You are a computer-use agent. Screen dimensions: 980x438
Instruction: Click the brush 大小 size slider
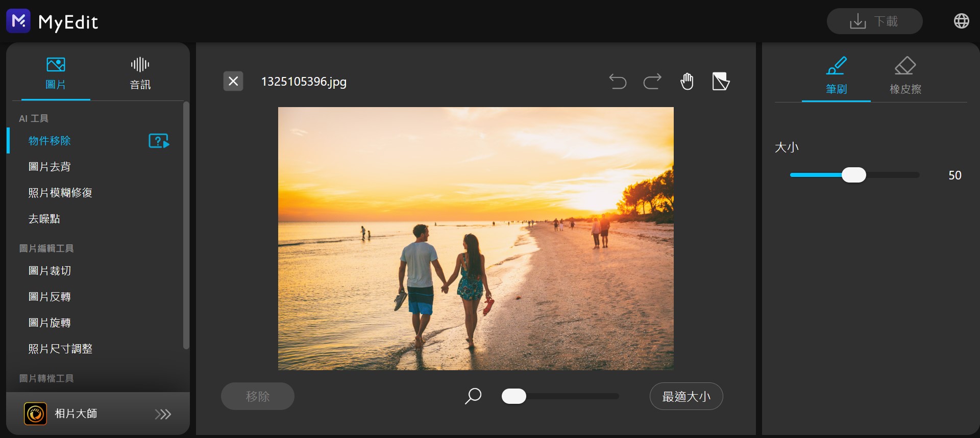(854, 175)
